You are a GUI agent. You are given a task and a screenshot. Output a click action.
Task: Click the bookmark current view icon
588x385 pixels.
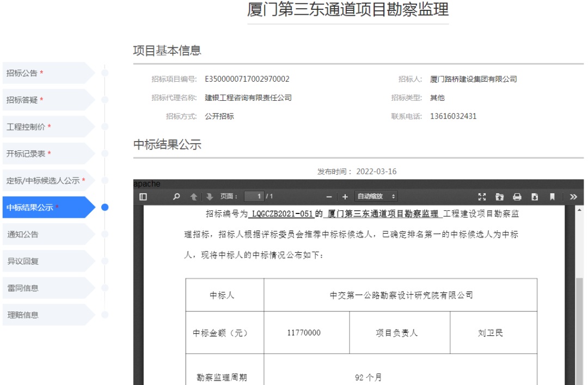(552, 197)
